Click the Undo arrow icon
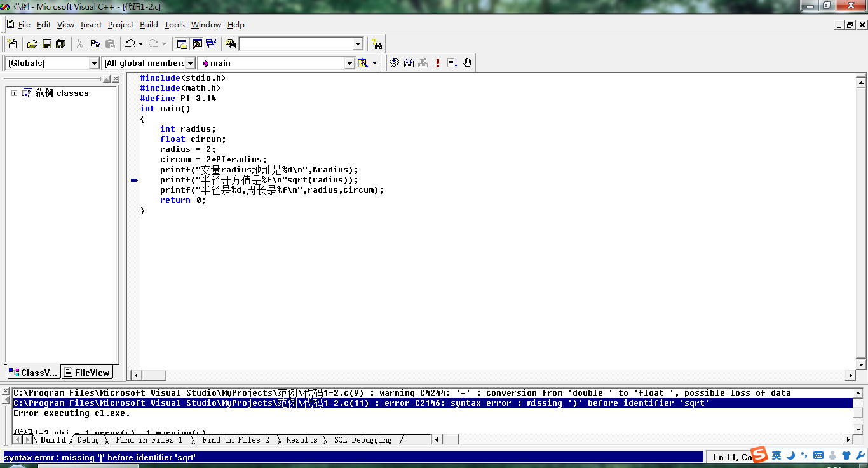The width and height of the screenshot is (868, 468). tap(130, 44)
